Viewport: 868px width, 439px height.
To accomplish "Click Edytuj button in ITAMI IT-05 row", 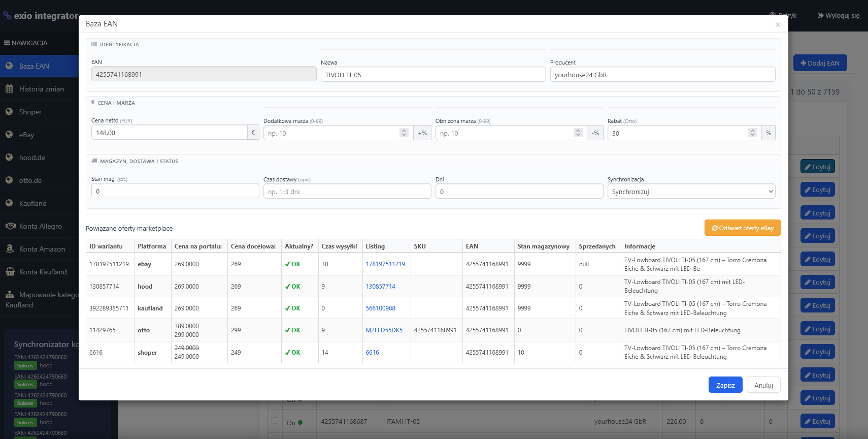I will (x=817, y=421).
